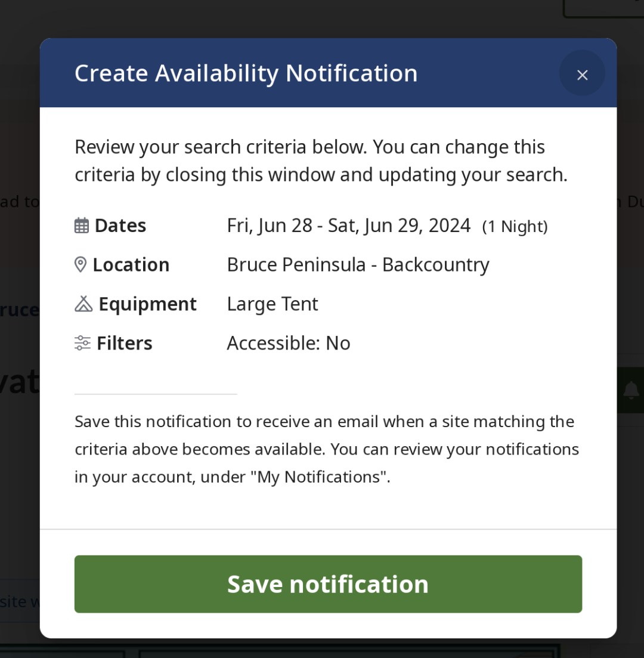Image resolution: width=644 pixels, height=658 pixels.
Task: Click the outlined button in the top-right corner
Action: pos(603,8)
